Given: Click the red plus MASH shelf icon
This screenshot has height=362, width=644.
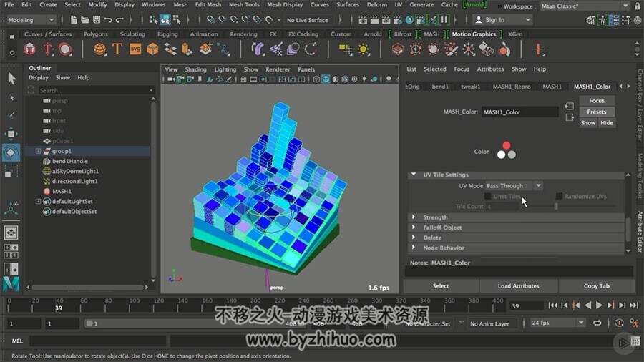Looking at the screenshot, I should tap(538, 49).
